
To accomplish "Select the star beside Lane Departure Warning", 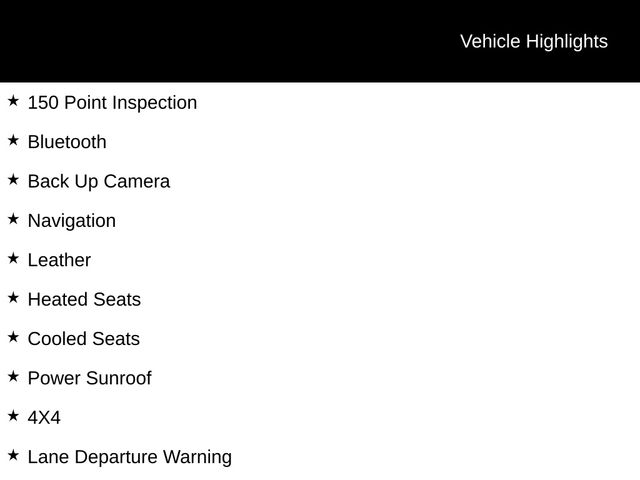I will 13,455.
